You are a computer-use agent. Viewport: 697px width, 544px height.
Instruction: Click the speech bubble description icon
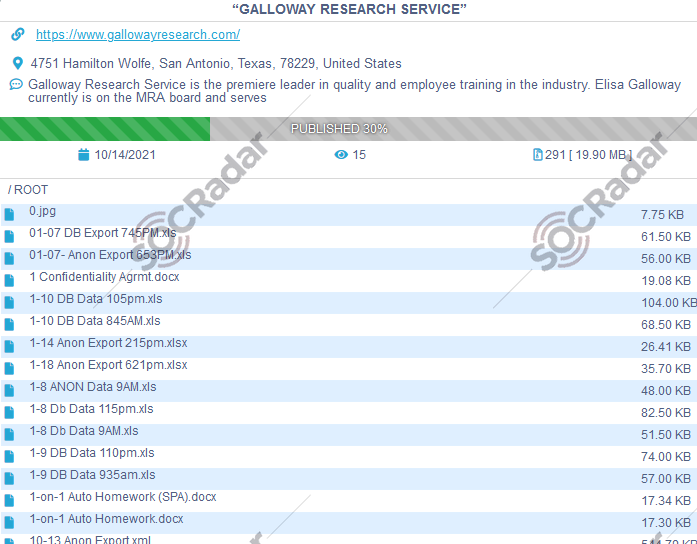tap(16, 84)
